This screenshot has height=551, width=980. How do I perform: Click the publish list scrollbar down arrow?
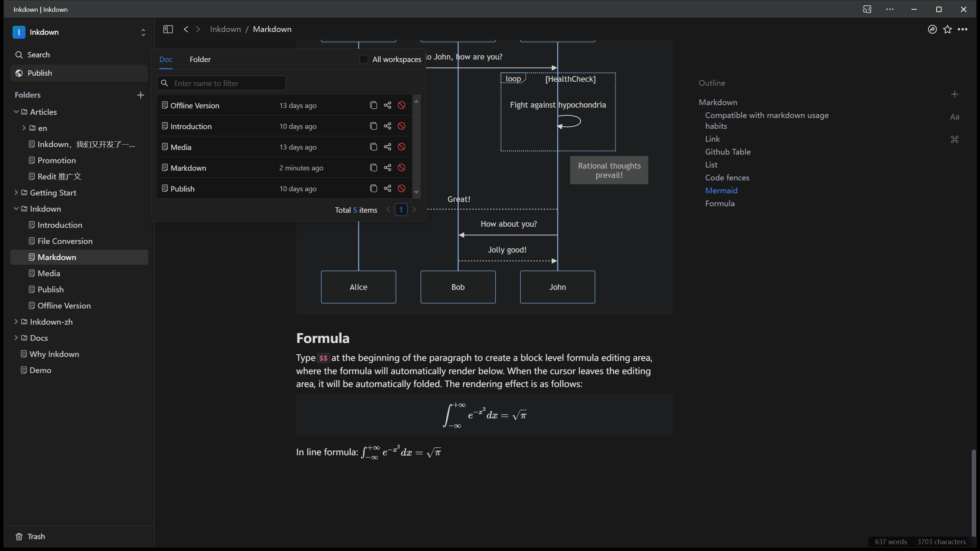pyautogui.click(x=416, y=192)
